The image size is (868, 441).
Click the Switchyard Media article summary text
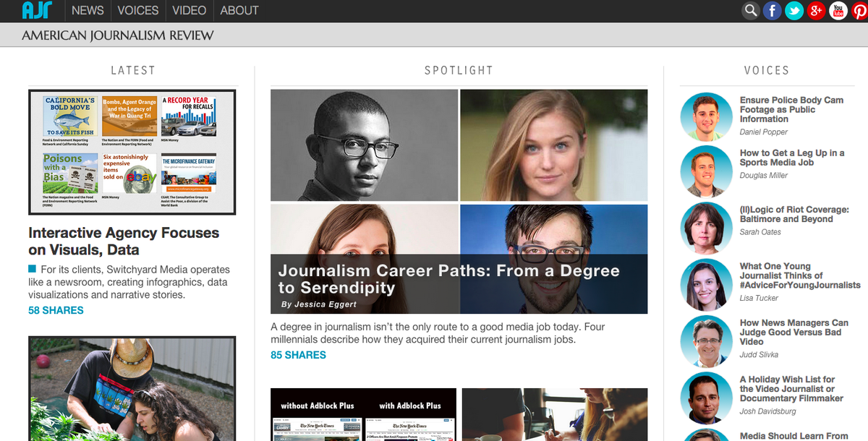click(x=130, y=282)
